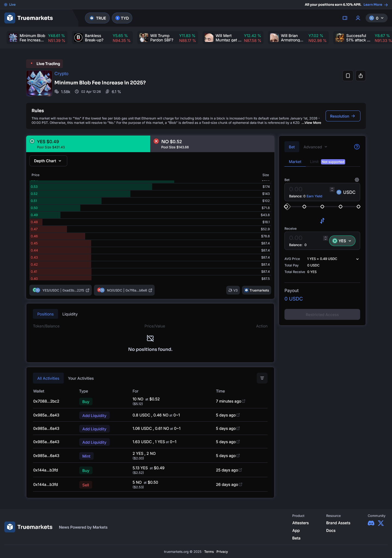This screenshot has width=392, height=558.
Task: Open the ticket icon in the top bar
Action: [345, 18]
